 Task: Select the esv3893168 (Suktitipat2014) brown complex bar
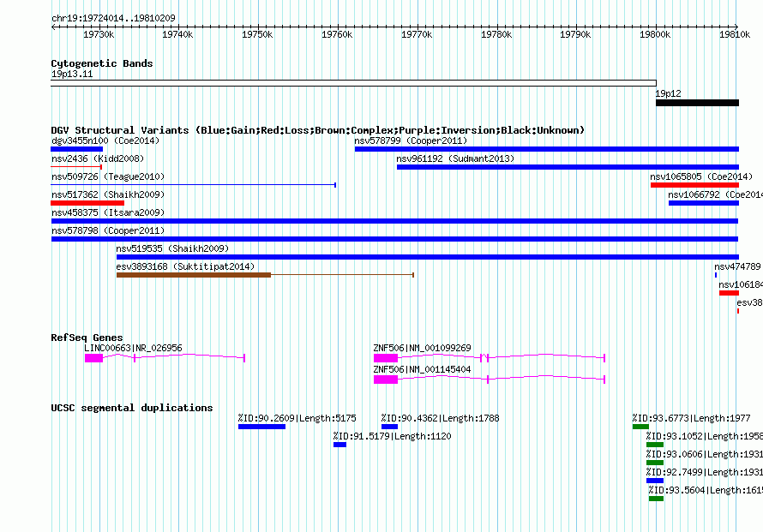click(194, 275)
